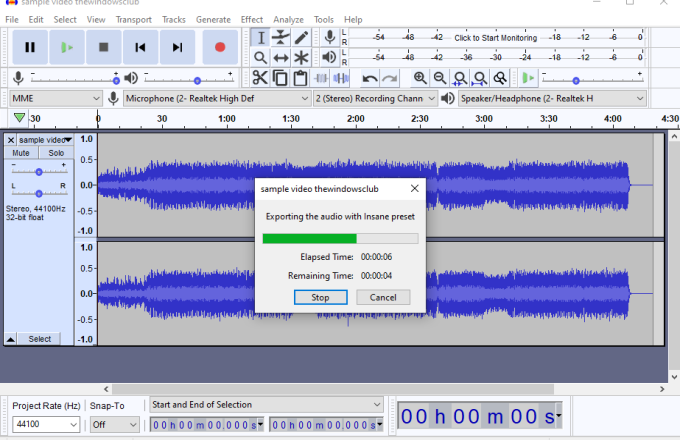Click the Pause playback button

click(x=29, y=46)
